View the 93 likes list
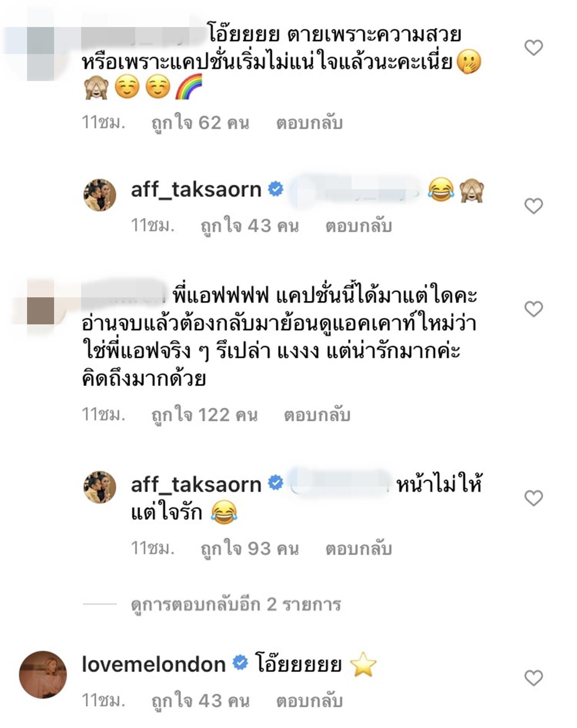The width and height of the screenshot is (577, 728). pos(249,549)
